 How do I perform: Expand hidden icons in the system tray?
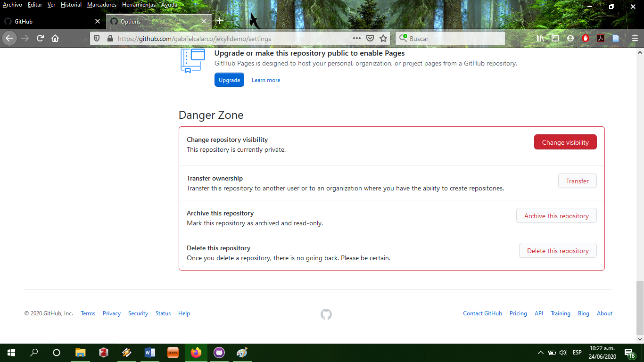pos(541,353)
